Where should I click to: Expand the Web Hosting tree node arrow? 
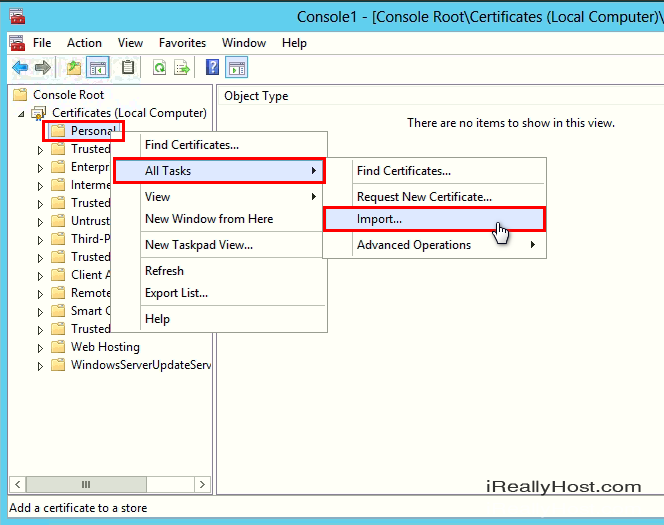[x=40, y=348]
